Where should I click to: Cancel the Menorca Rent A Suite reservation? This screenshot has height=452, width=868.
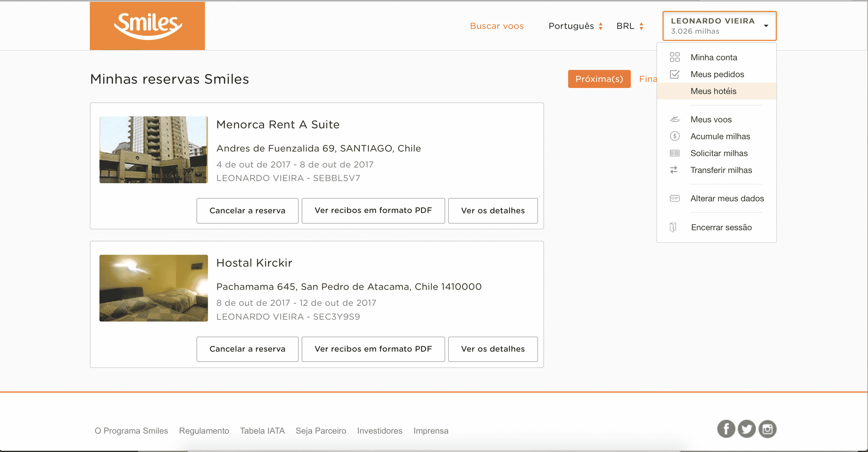click(x=247, y=211)
